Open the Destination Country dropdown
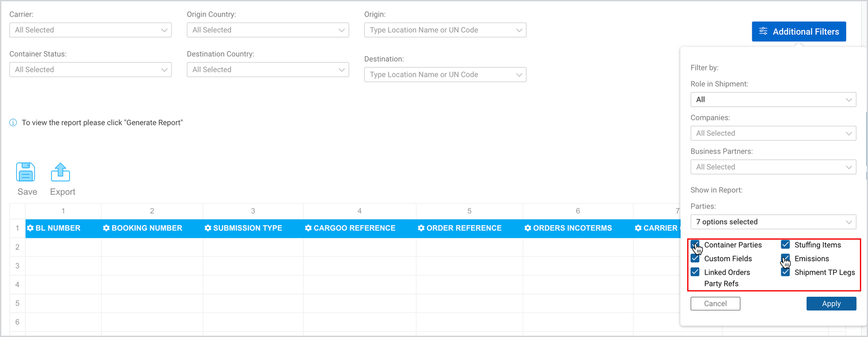Screen dimensions: 868x337 [x=268, y=70]
